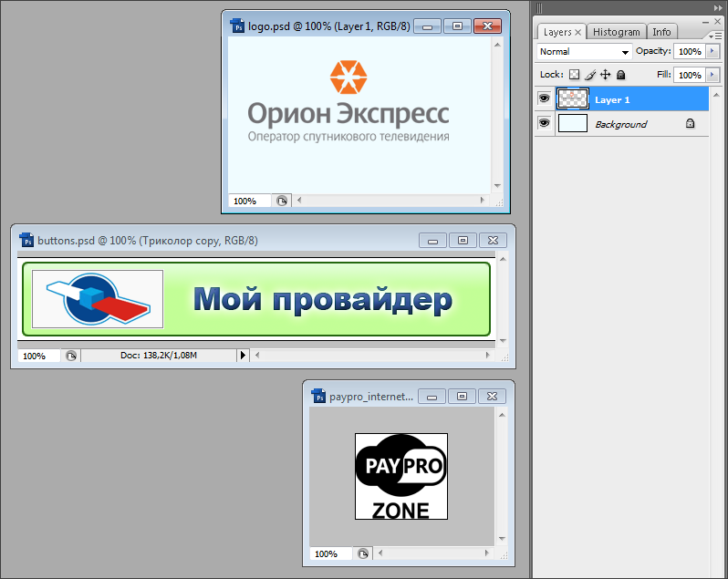Click the status icon beside logo.psd zoom field
The image size is (728, 579).
coord(282,201)
